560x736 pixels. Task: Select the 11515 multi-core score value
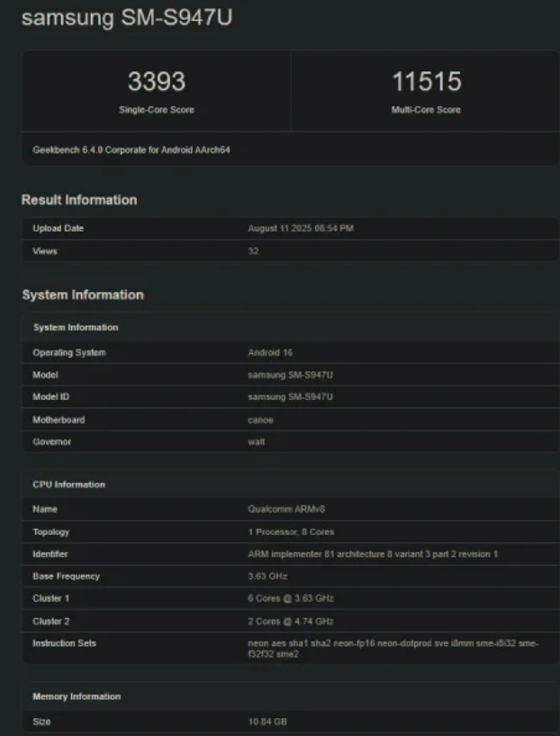pyautogui.click(x=427, y=81)
